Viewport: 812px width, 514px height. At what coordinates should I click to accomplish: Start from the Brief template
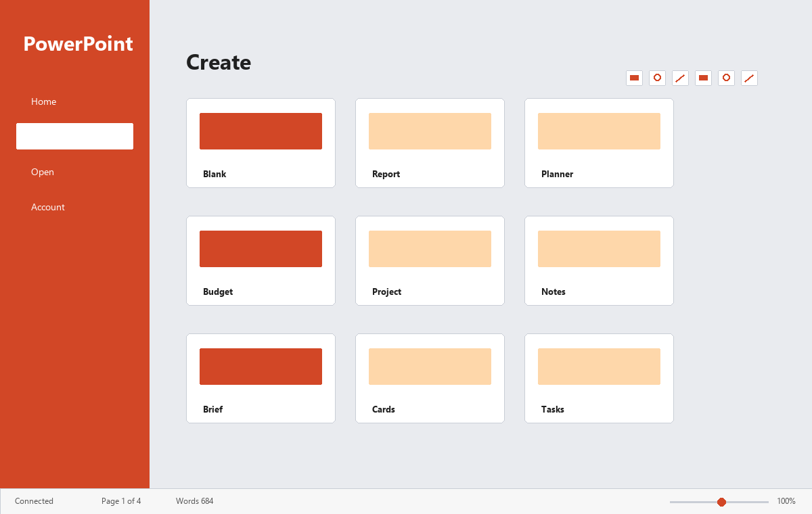click(261, 378)
